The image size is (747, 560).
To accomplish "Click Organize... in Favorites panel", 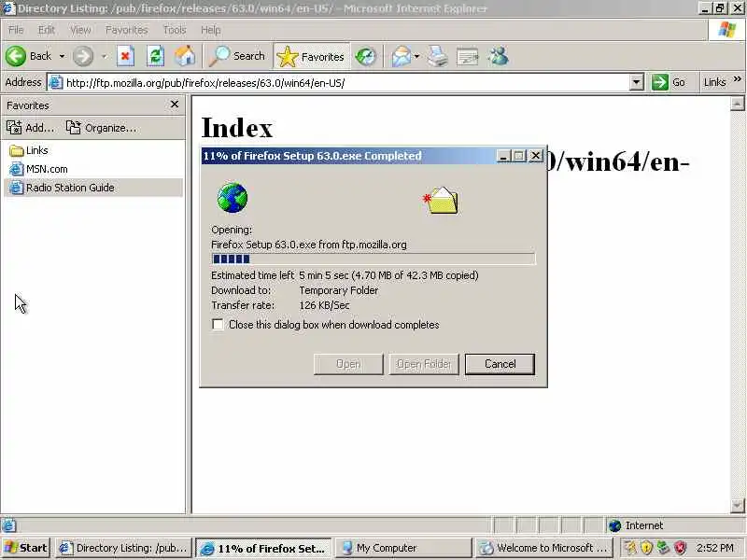I will [101, 128].
